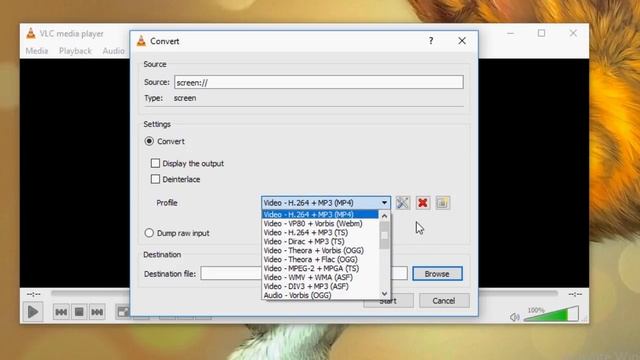
Task: Click Browse for destination file
Action: click(x=437, y=274)
